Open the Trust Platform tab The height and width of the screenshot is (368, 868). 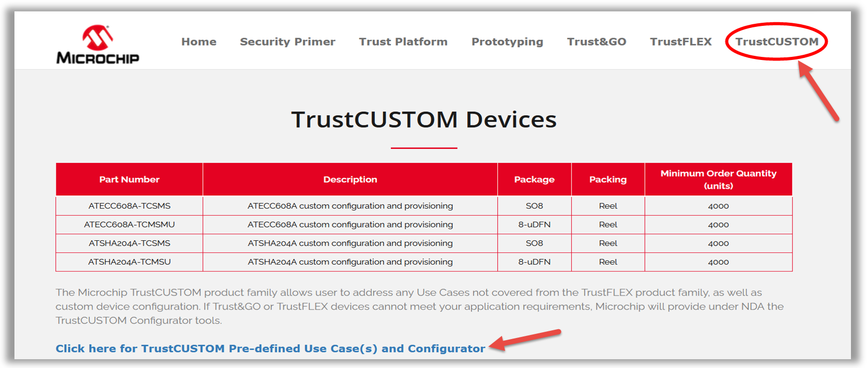click(403, 42)
